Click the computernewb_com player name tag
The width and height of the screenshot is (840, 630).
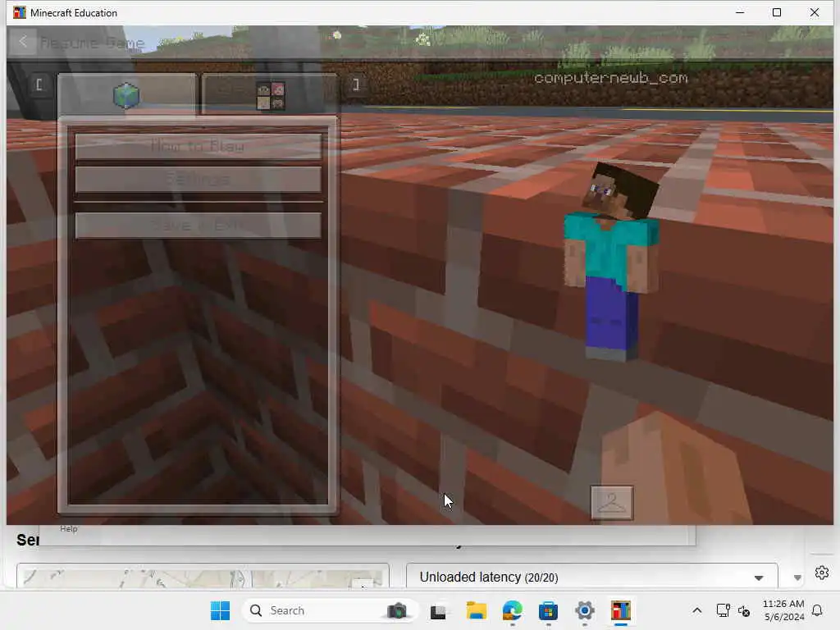[610, 78]
